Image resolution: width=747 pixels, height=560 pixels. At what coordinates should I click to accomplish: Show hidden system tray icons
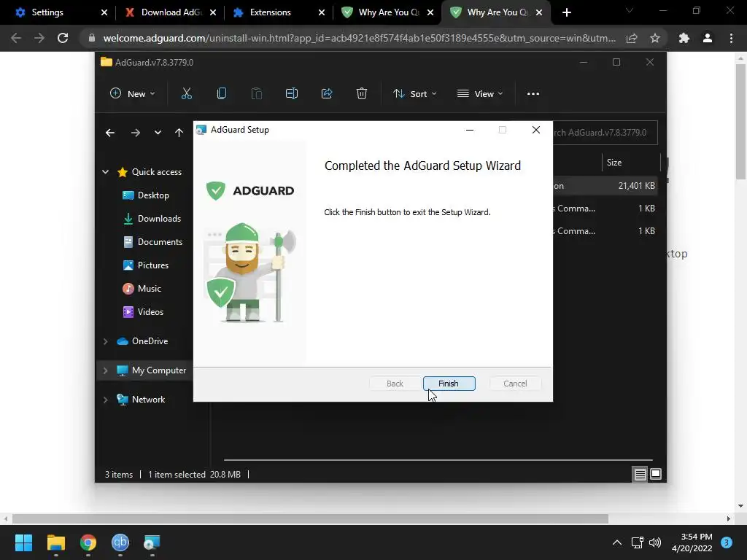click(x=617, y=542)
